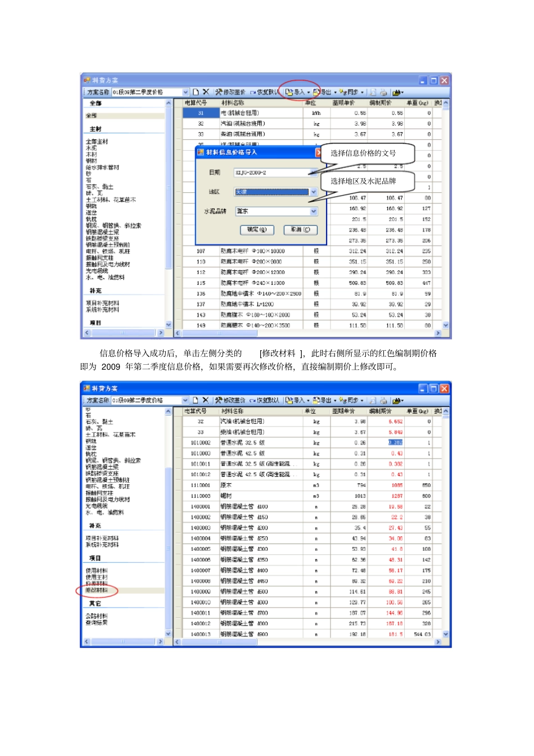Click the 方案名称 text field in the red-price window

point(146,400)
